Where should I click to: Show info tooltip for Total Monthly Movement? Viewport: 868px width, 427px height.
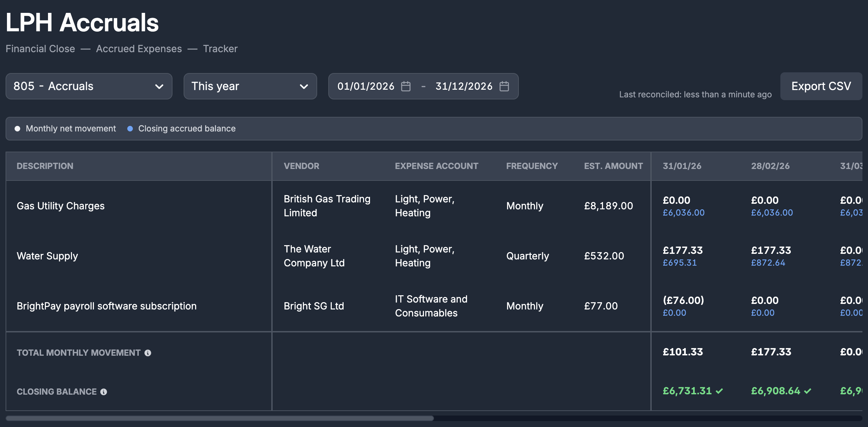click(148, 353)
